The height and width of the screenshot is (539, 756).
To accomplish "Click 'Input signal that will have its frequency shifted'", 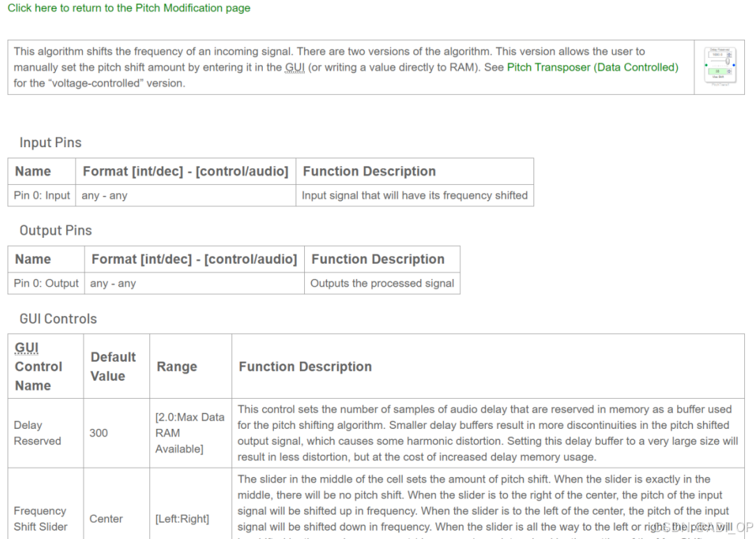I will click(x=415, y=196).
